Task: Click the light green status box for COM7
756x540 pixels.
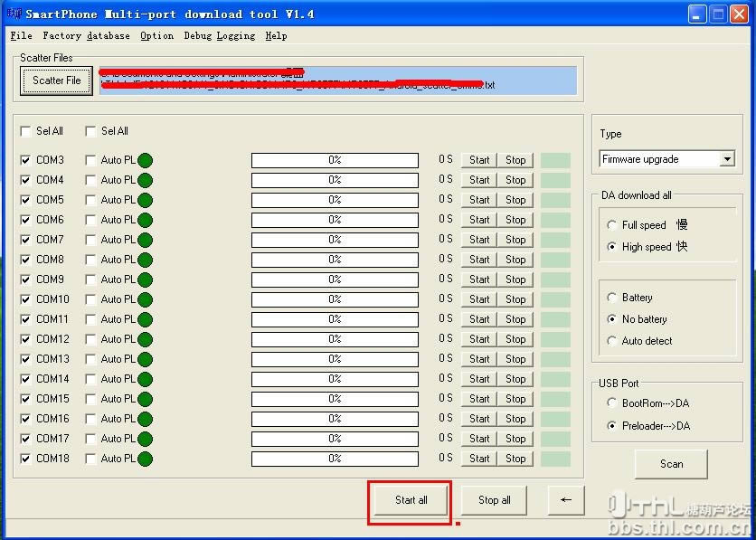Action: (x=555, y=240)
